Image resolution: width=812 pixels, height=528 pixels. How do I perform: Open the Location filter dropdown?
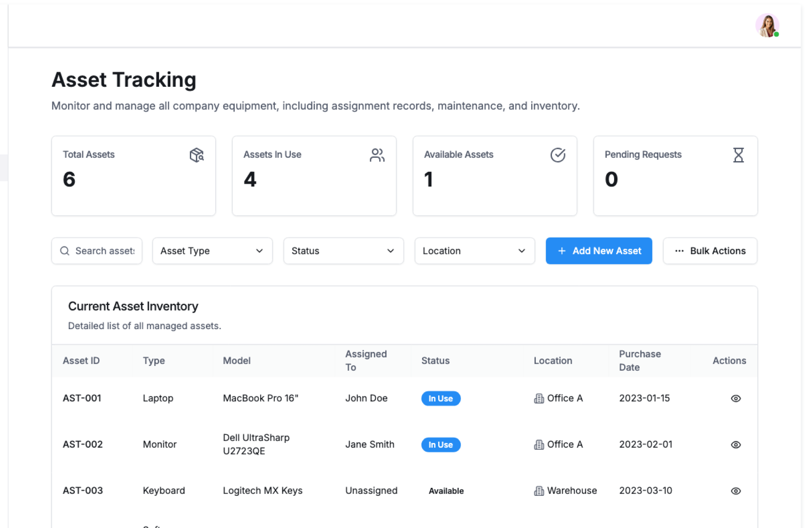tap(474, 251)
